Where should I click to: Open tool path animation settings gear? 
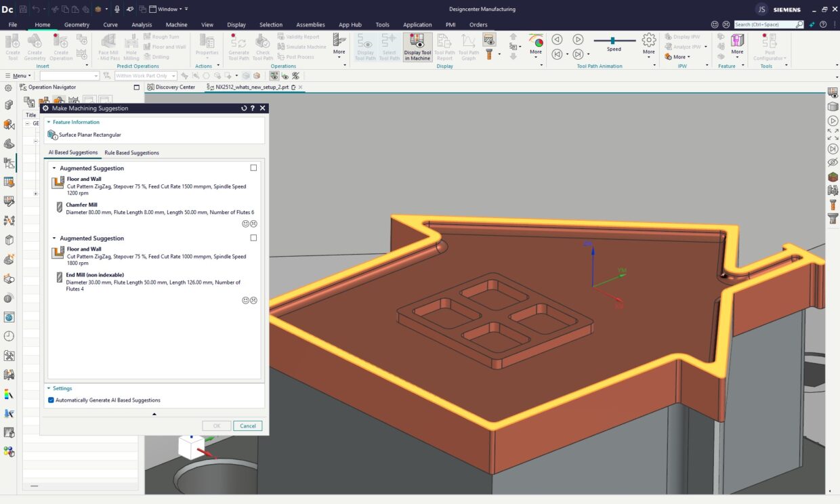[649, 40]
